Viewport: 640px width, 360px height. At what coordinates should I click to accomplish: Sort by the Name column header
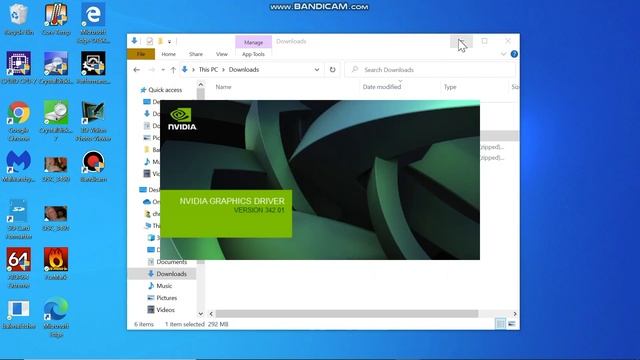(x=223, y=87)
